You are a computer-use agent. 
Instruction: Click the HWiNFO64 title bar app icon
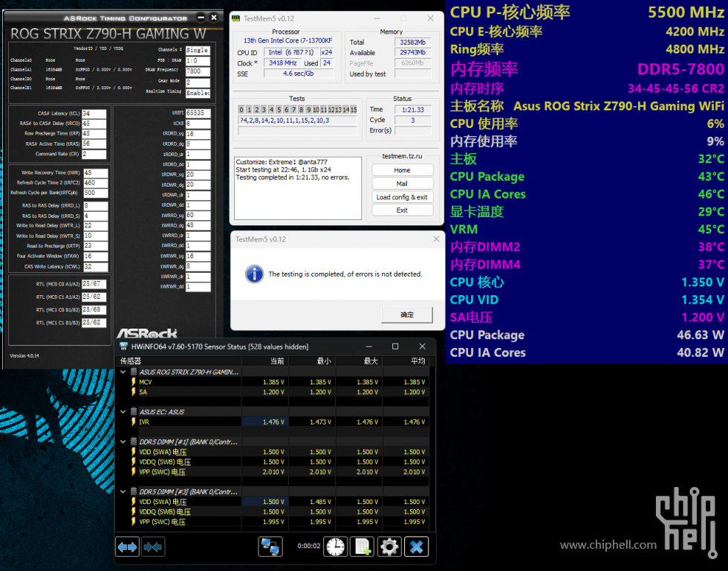[123, 346]
